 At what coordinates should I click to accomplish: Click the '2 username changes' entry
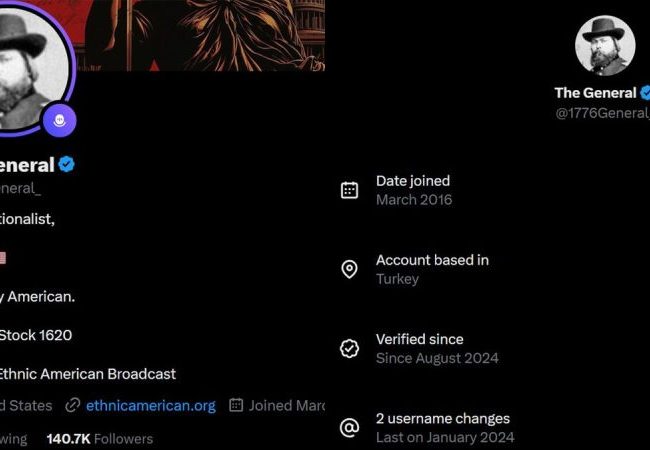[427, 428]
